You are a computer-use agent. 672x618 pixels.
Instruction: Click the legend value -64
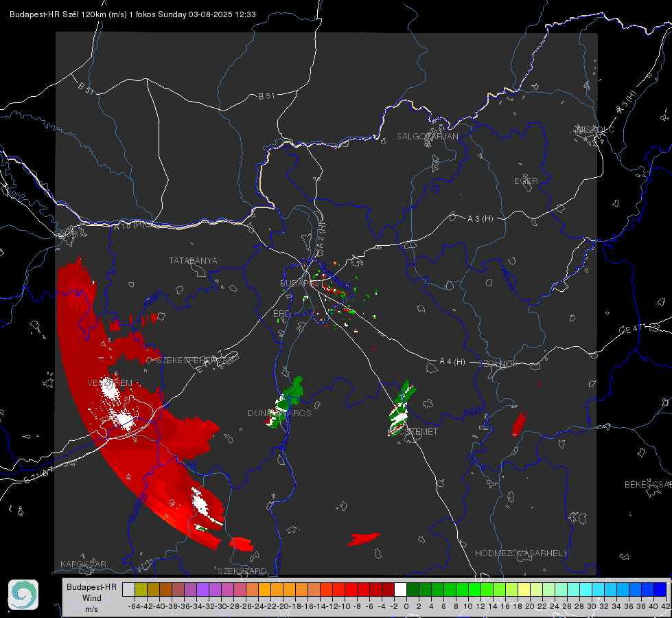[134, 606]
